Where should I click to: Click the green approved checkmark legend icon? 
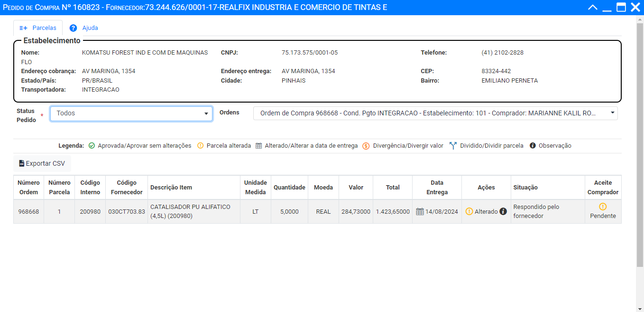click(92, 146)
